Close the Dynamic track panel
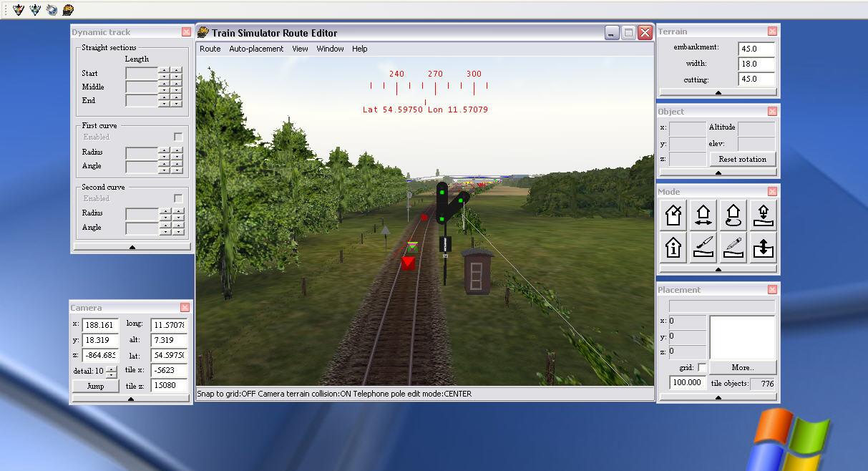This screenshot has height=471, width=868. (x=186, y=31)
